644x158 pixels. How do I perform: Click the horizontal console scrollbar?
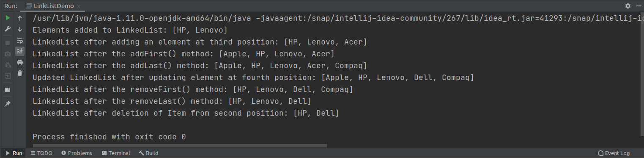coord(180,146)
